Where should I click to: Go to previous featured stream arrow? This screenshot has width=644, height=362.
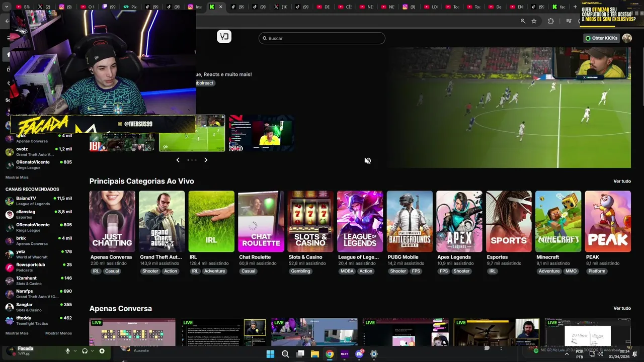tap(178, 160)
